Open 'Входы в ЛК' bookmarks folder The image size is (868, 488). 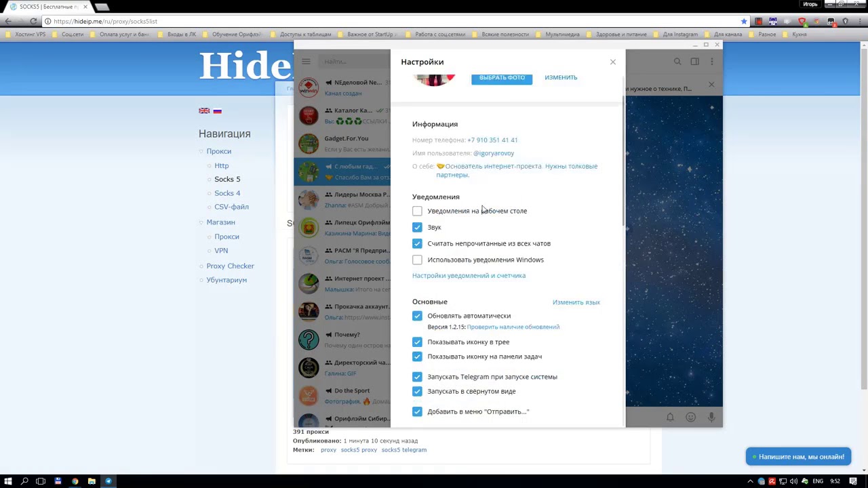[x=177, y=35]
